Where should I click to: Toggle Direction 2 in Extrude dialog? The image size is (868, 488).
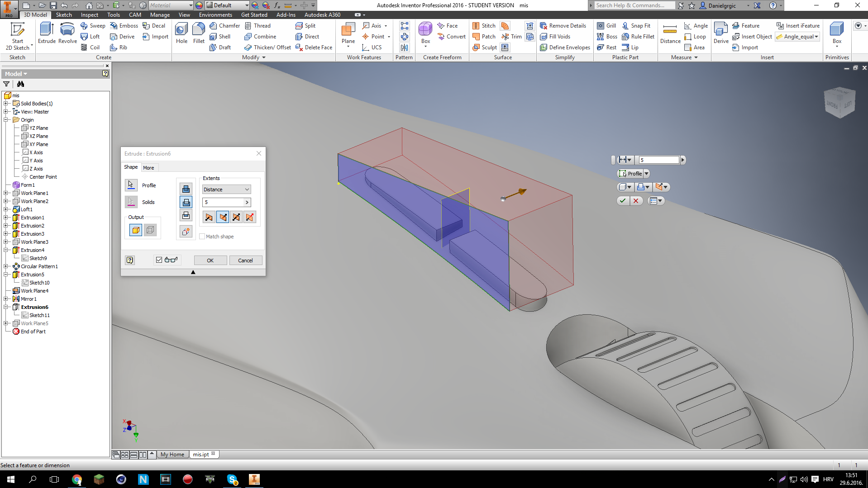coord(223,217)
